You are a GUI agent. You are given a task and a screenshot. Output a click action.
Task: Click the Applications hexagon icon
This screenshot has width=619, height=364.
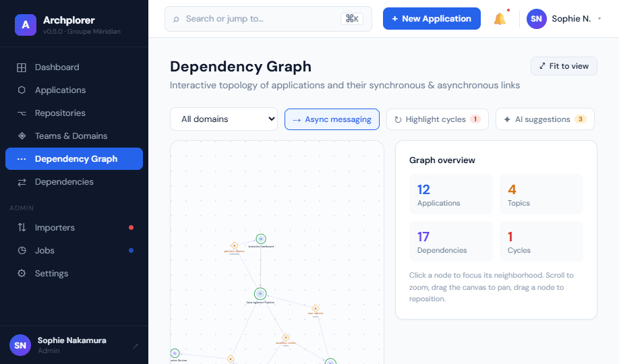point(22,90)
